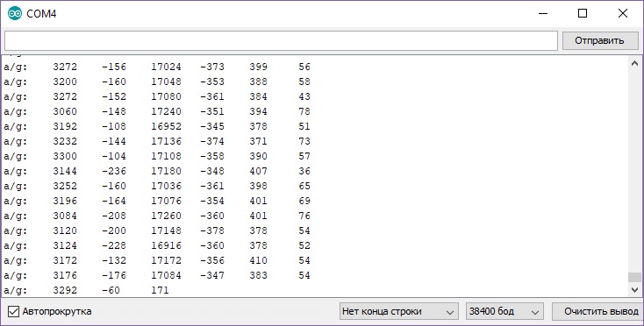Minimize the COM4 window

[543, 13]
